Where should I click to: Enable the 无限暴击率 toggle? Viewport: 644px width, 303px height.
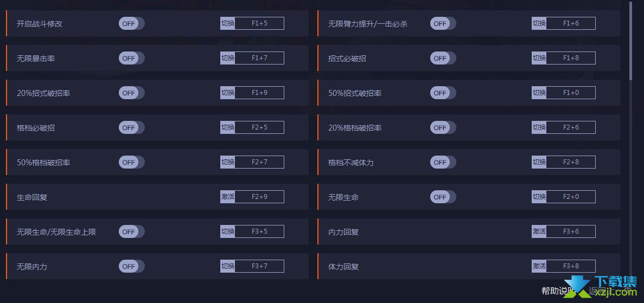click(131, 59)
